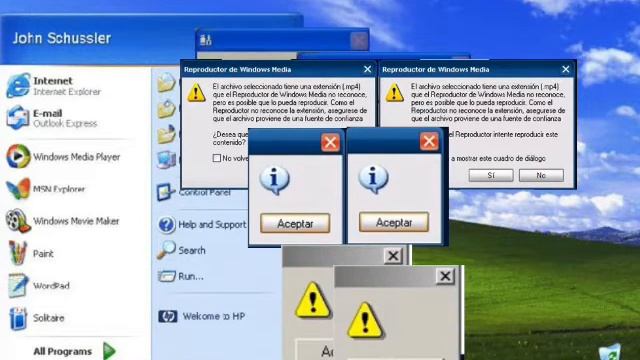The width and height of the screenshot is (640, 360).
Task: Open Internet Explorer from Start menu
Action: point(18,85)
